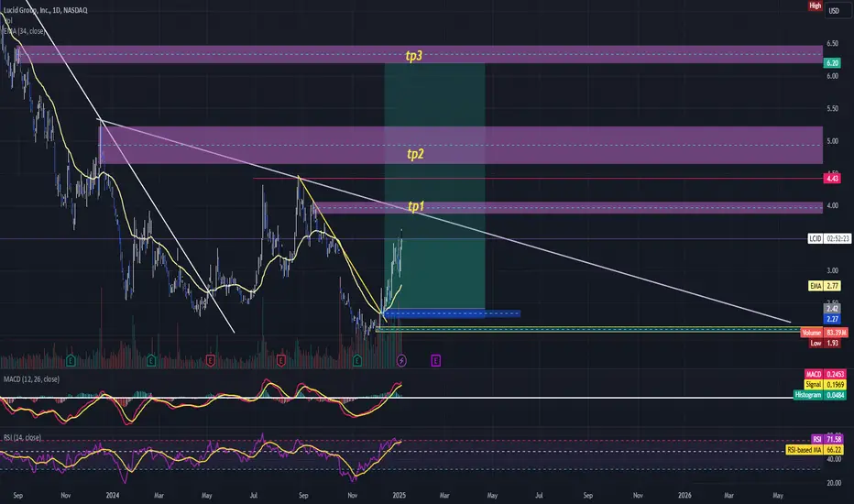Viewport: 854px width, 504px height.
Task: Click the 3.00 price axis label
Action: pos(832,271)
